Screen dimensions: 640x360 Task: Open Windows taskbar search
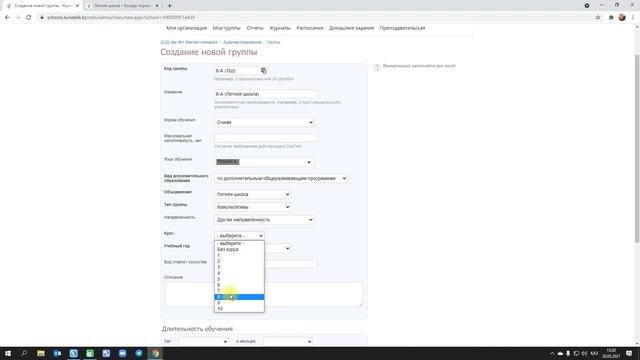(24, 353)
